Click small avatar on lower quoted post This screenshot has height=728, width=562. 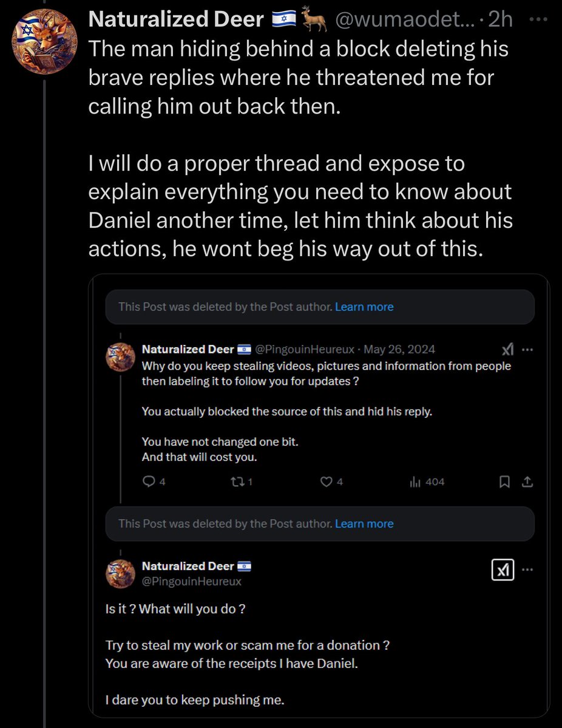[x=121, y=573]
